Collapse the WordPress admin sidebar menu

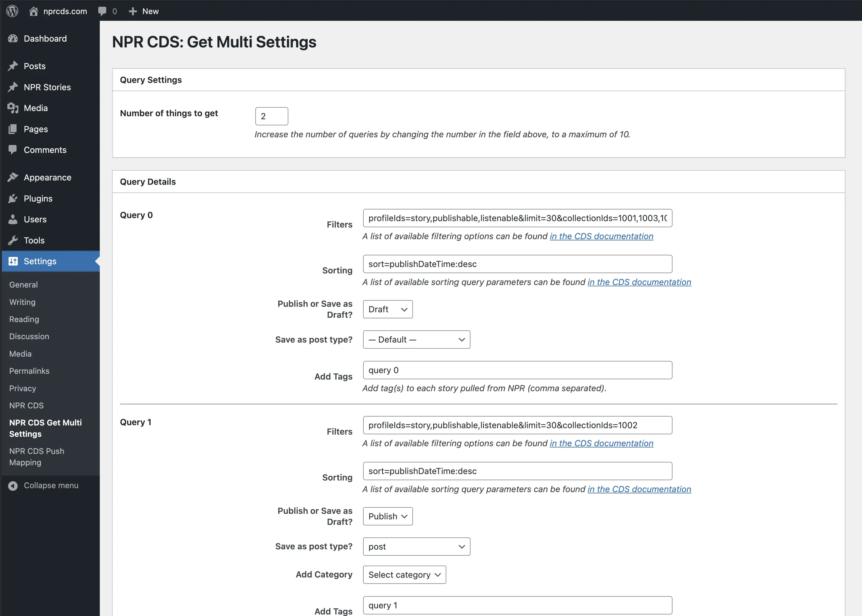tap(43, 485)
